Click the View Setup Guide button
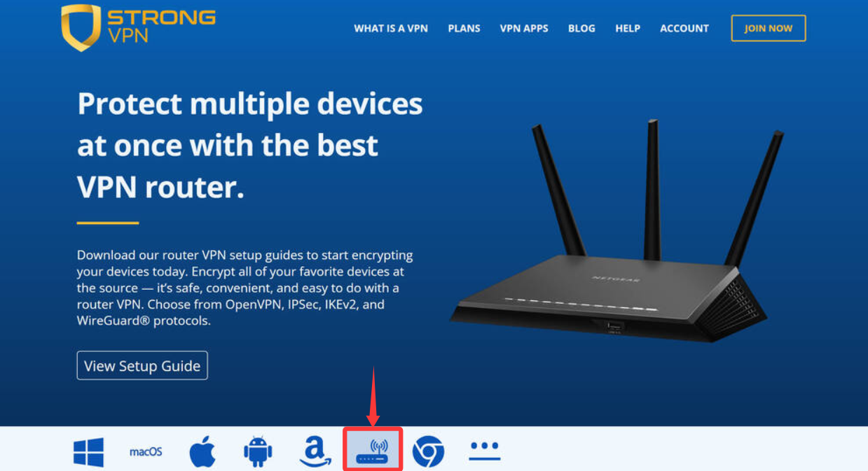The width and height of the screenshot is (868, 471). click(x=142, y=365)
